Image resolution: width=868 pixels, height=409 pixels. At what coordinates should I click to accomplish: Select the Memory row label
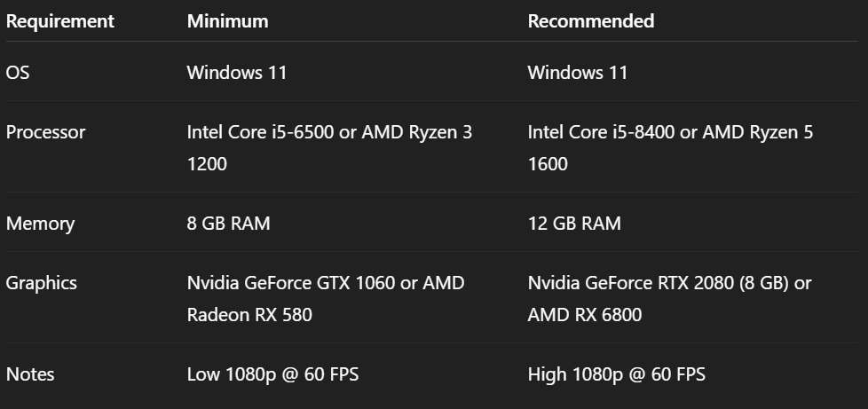pos(40,224)
